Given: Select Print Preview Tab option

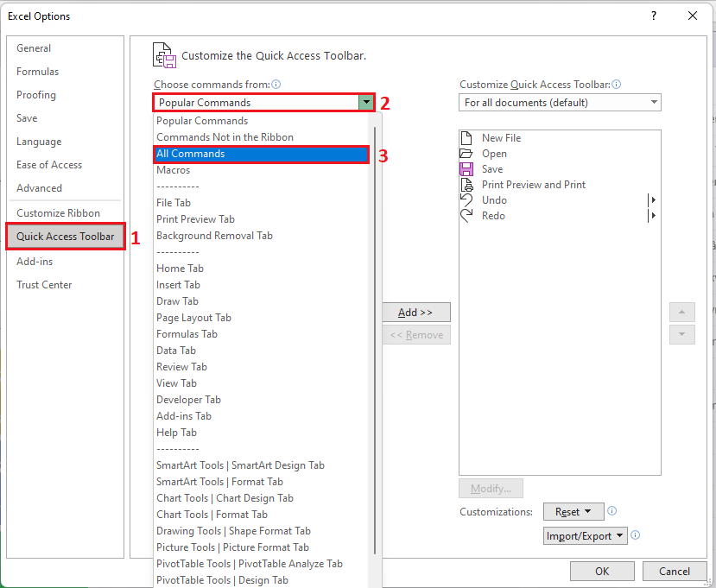Looking at the screenshot, I should (x=262, y=219).
